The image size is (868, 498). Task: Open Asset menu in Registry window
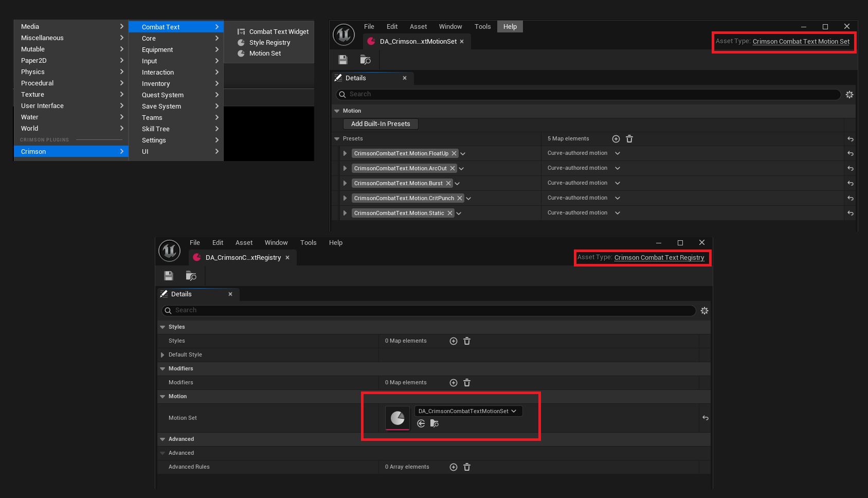pos(244,243)
